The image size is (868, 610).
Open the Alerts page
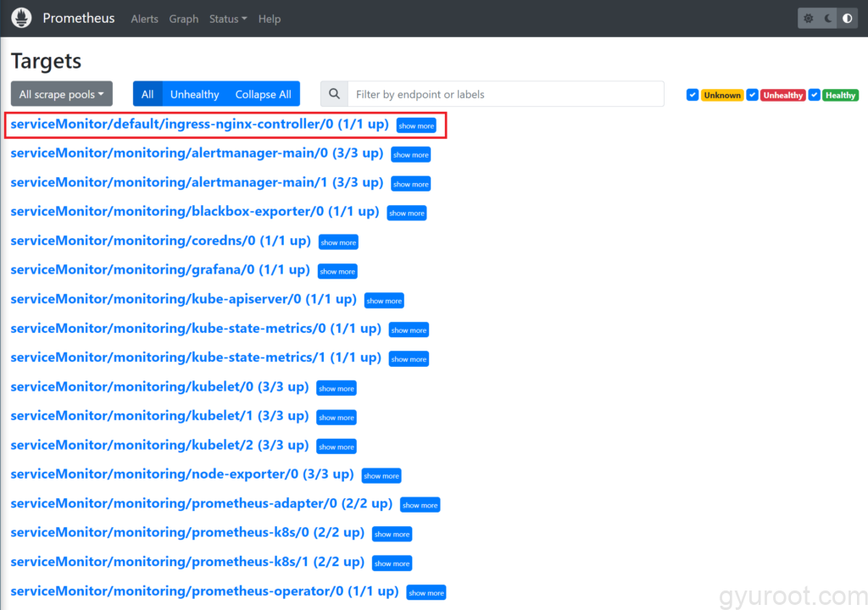[144, 19]
